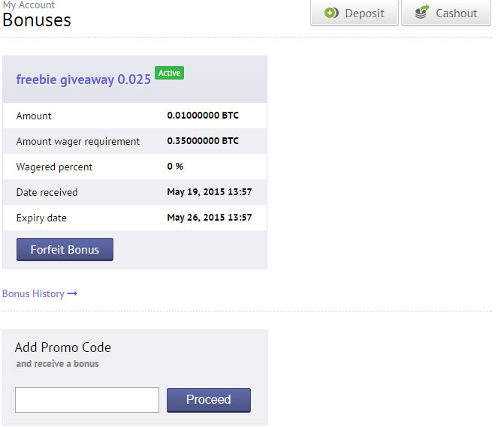Submit the promo code with Proceed
Image resolution: width=504 pixels, height=427 pixels.
(x=209, y=400)
